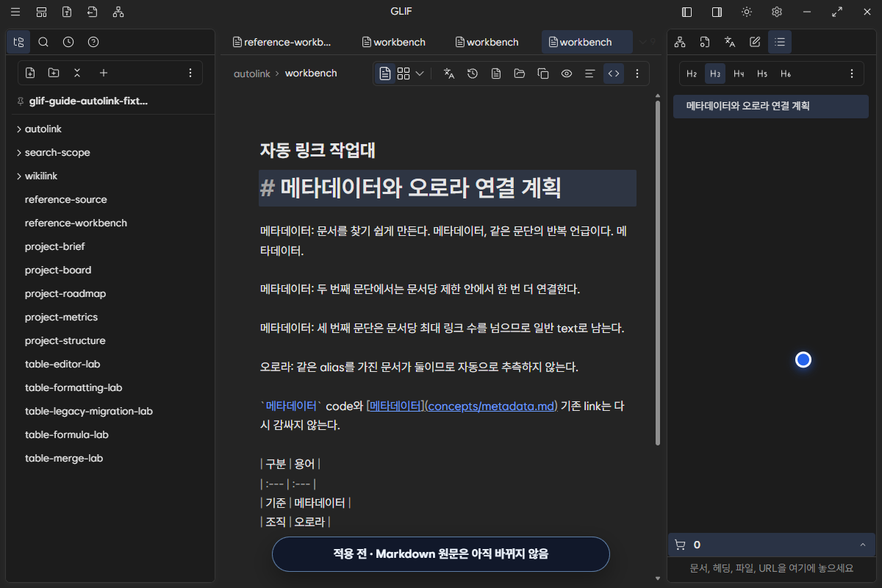The width and height of the screenshot is (882, 588).
Task: Toggle preview eye in editor toolbar
Action: (x=567, y=73)
